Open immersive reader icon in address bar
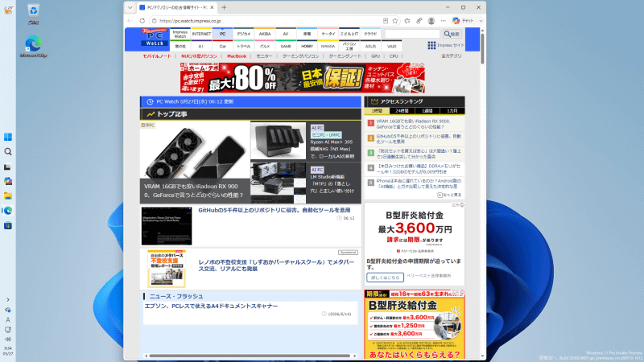The height and width of the screenshot is (362, 644). 386,21
